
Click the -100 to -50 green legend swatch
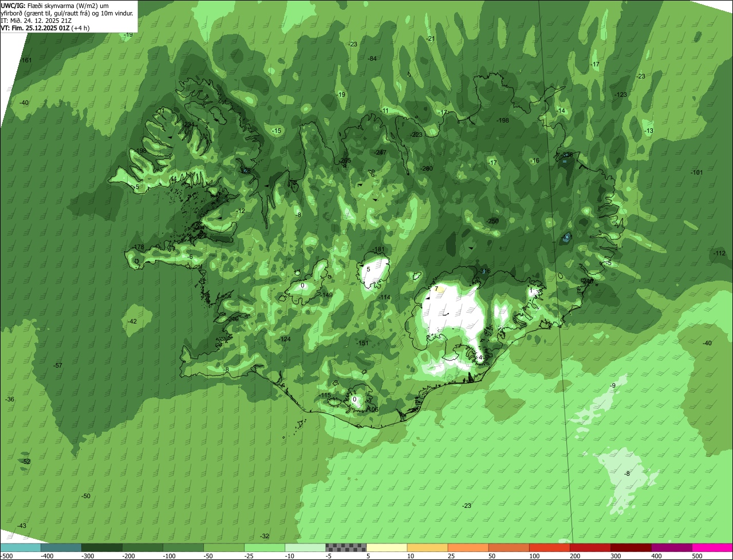click(x=183, y=547)
